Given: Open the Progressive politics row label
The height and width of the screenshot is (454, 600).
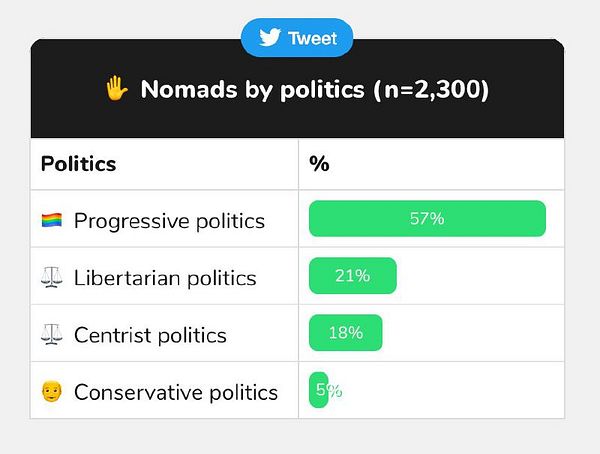Looking at the screenshot, I should click(169, 221).
